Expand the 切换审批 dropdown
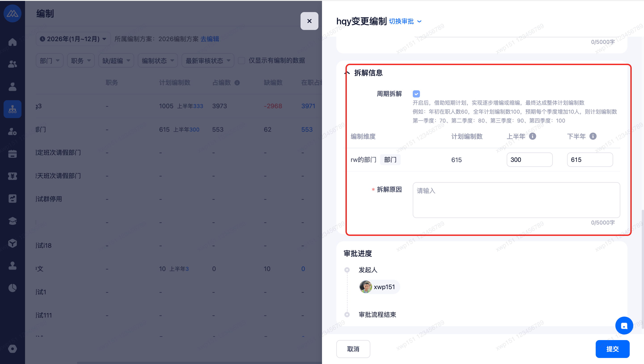Viewport: 644px width, 364px height. click(405, 21)
